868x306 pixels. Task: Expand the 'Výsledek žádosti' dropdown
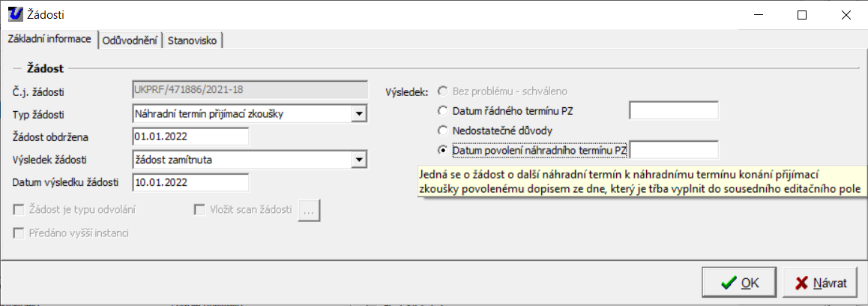pos(359,160)
